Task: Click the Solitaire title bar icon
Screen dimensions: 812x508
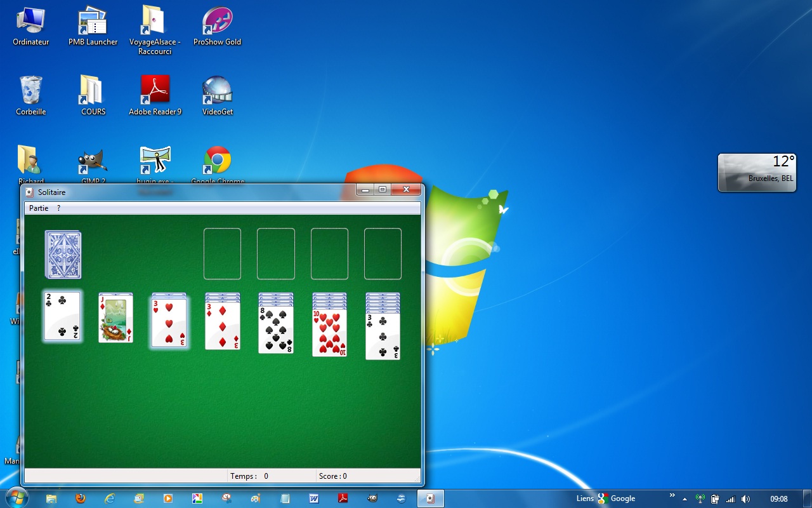Action: click(x=30, y=192)
